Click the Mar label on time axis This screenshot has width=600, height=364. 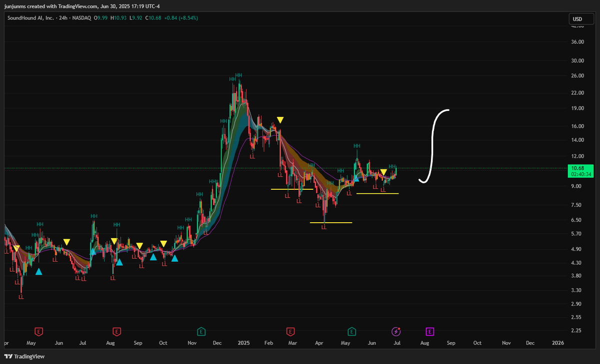(x=293, y=343)
